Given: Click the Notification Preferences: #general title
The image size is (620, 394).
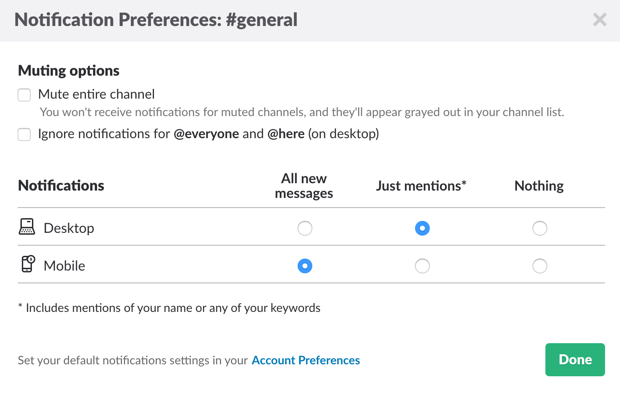Looking at the screenshot, I should click(156, 20).
